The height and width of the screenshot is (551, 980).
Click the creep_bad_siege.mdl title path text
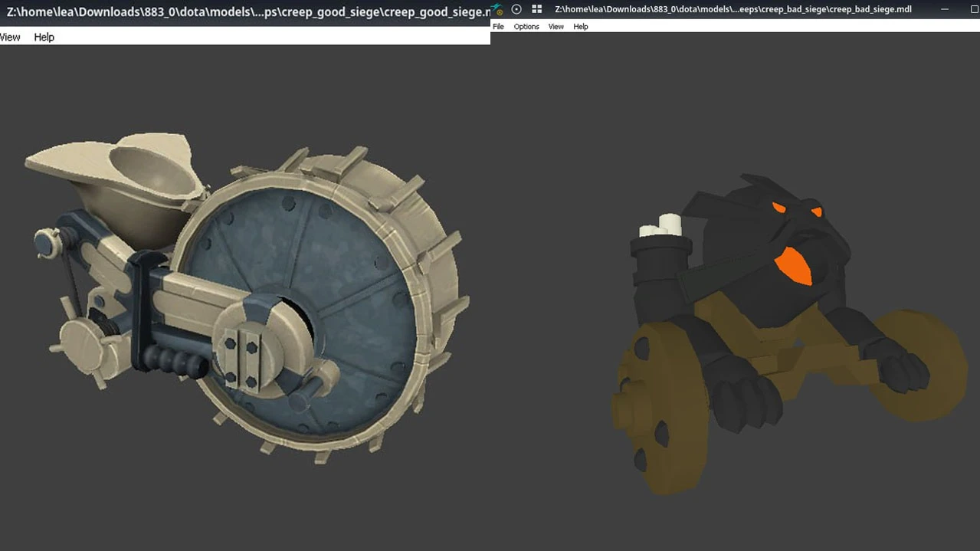(x=733, y=9)
